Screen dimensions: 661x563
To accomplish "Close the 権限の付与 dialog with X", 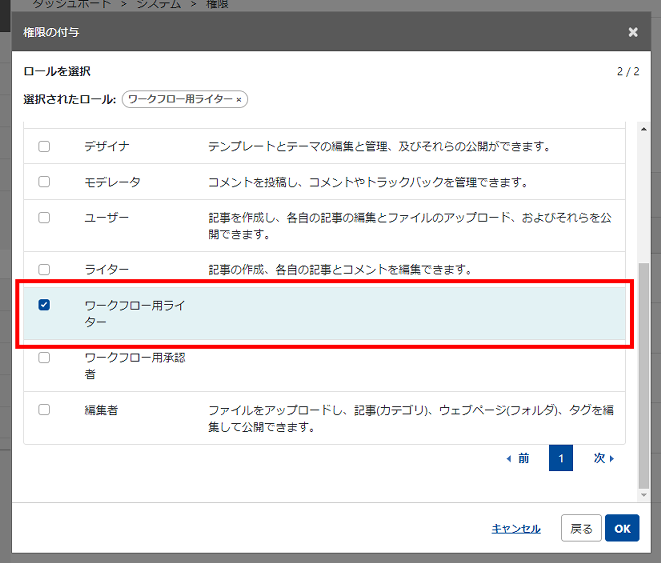I will (x=632, y=32).
